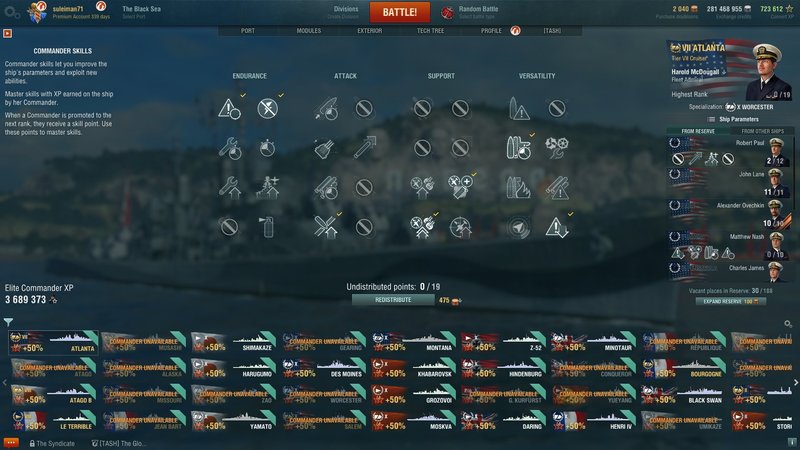The width and height of the screenshot is (800, 450).
Task: Click the Redistribute points button
Action: click(393, 300)
